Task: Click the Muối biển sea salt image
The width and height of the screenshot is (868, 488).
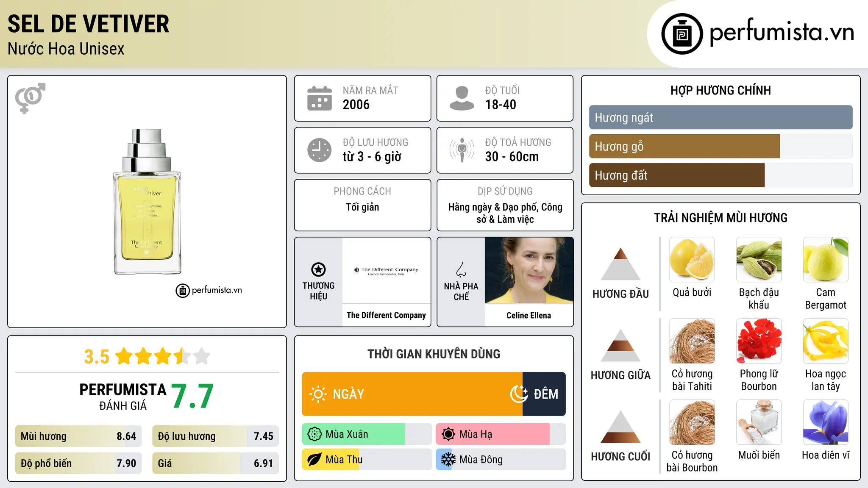Action: pos(759,422)
